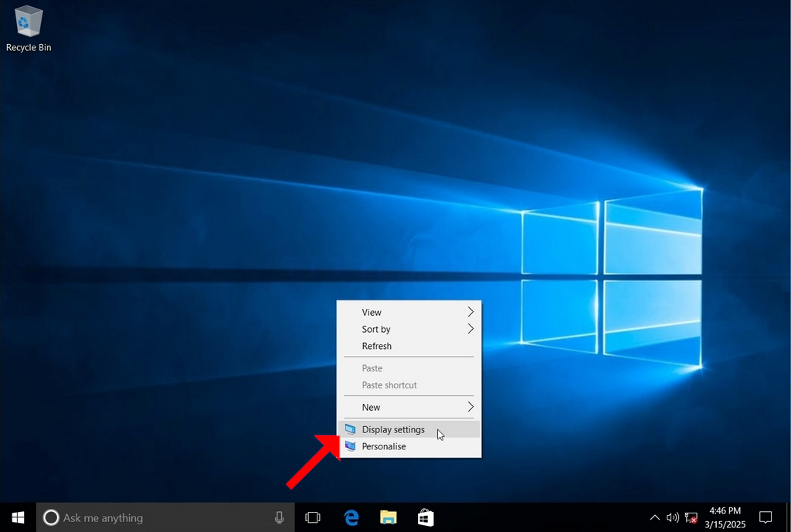
Task: Click the Display settings monitor icon
Action: 350,429
